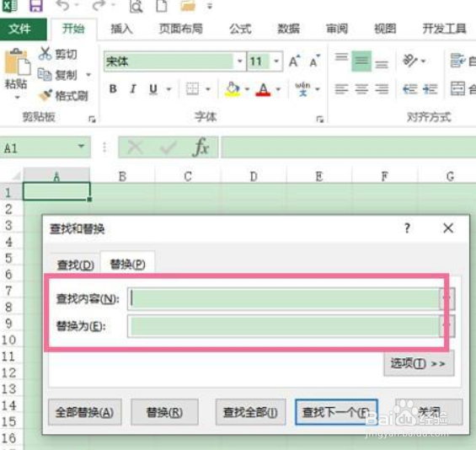Click the Merge and Center icon
Screen dimensions: 476x450
coord(457,88)
